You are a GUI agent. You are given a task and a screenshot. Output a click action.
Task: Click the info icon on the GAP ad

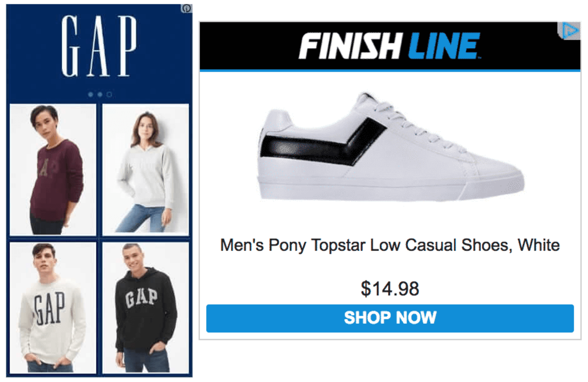click(x=187, y=8)
